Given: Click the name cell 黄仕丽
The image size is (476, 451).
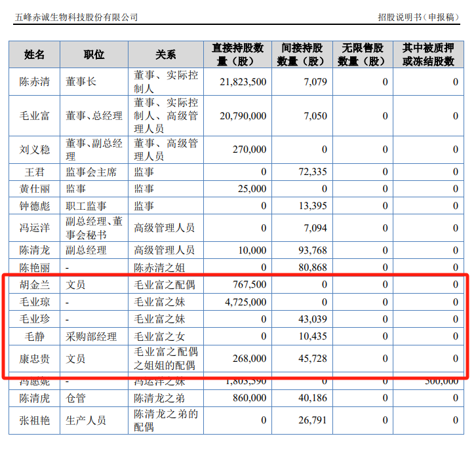Looking at the screenshot, I should pos(34,189).
